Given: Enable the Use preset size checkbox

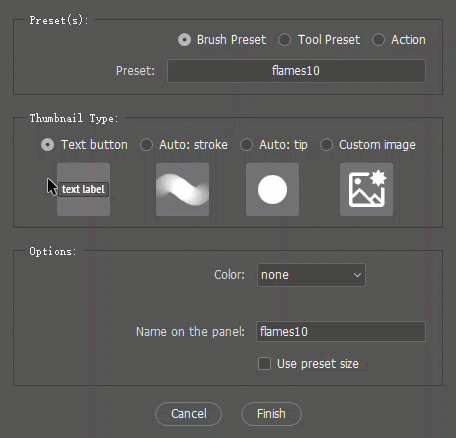Looking at the screenshot, I should pyautogui.click(x=264, y=364).
